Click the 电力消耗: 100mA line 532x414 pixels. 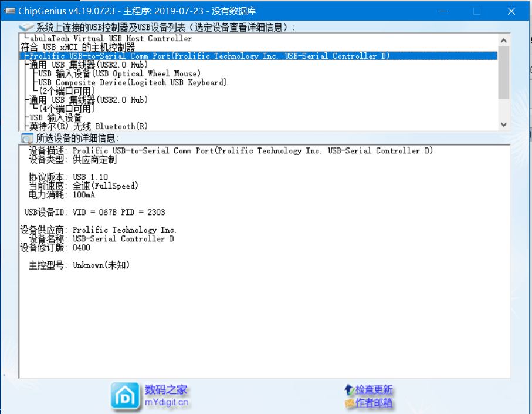tap(62, 195)
